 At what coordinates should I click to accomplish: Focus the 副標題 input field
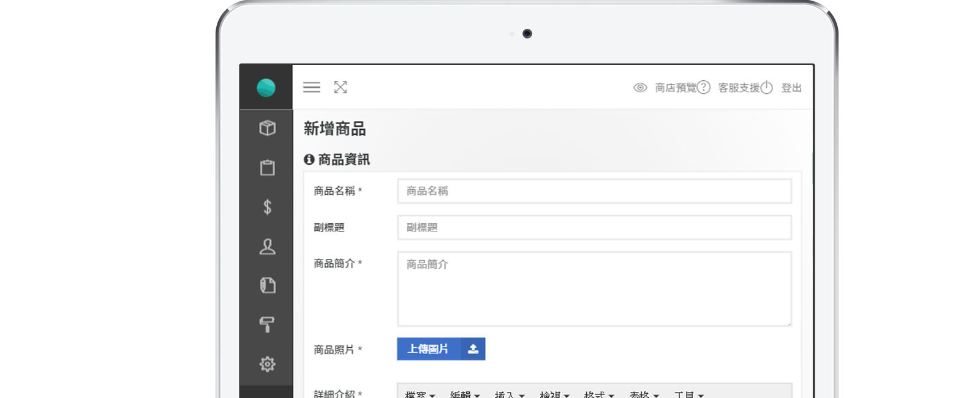(594, 227)
